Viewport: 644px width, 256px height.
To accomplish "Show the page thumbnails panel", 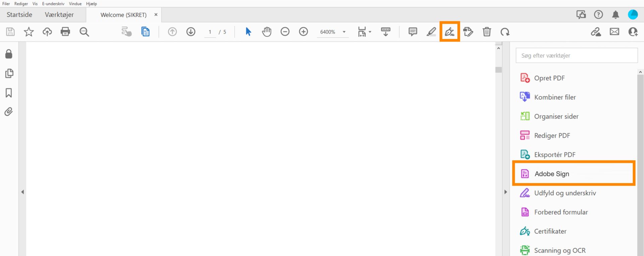I will click(9, 73).
